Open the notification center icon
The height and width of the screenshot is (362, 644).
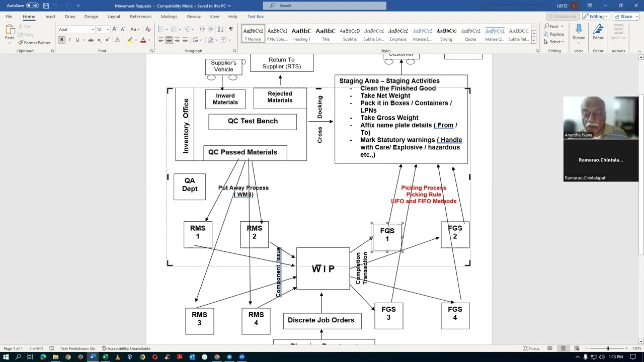(633, 357)
